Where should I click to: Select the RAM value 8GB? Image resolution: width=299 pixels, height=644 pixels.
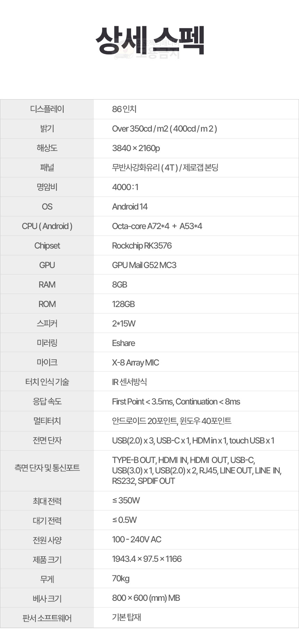[120, 285]
